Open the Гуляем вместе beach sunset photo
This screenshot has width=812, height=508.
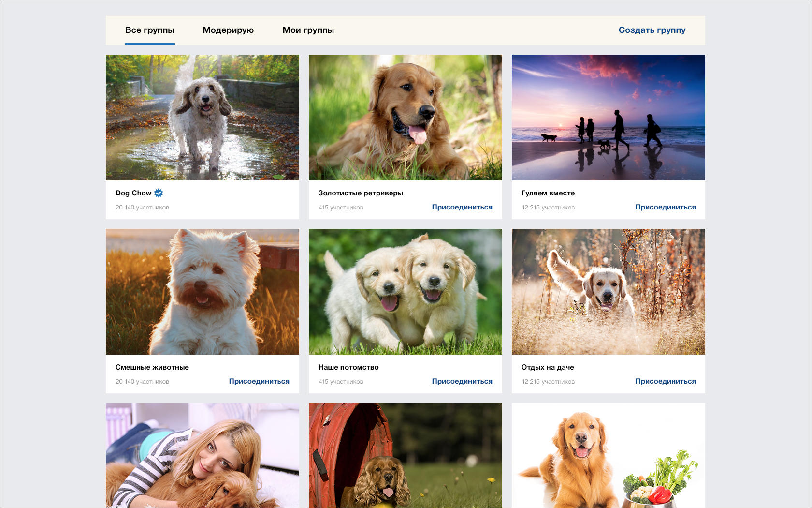(609, 118)
